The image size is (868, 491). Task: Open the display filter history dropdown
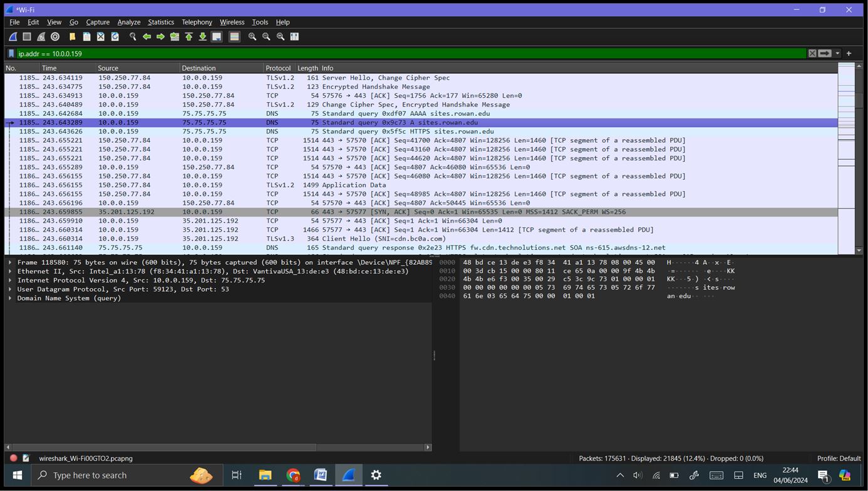[x=837, y=53]
